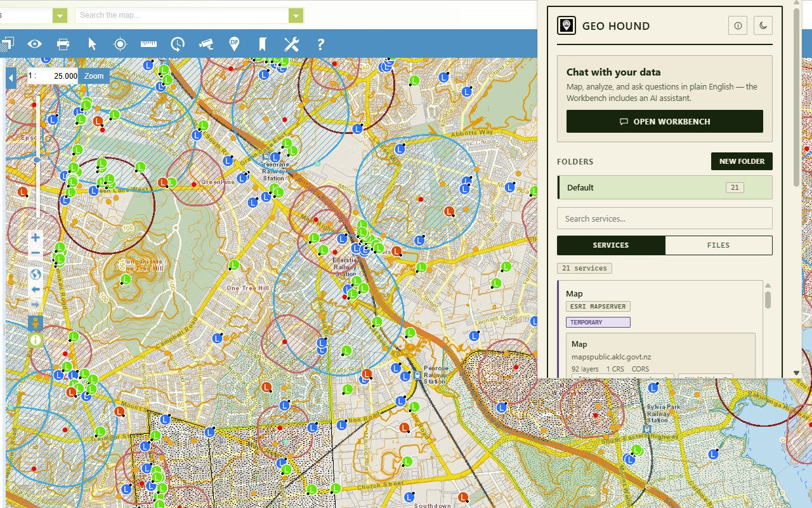Show full extent with globe icon
The image size is (812, 508).
[36, 274]
